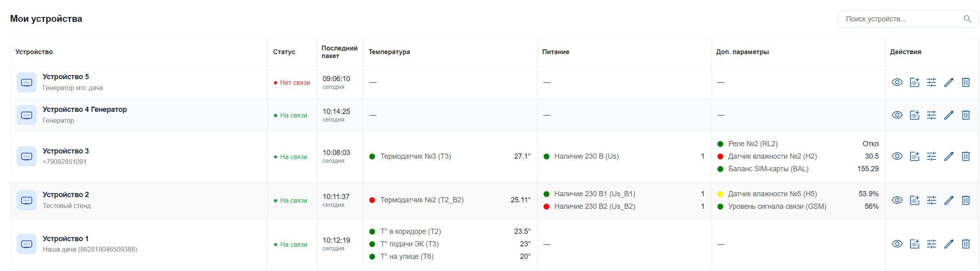980x271 pixels.
Task: Click the eye view icon for Устройство 4 Генератор
Action: coord(897,115)
